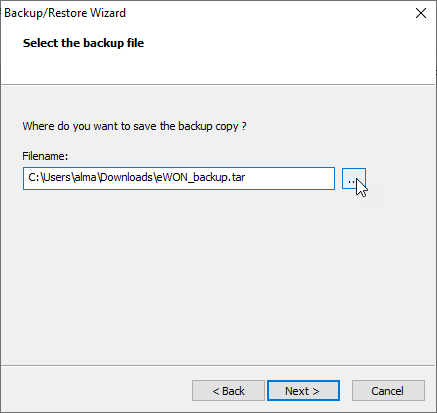
Task: Click on 'Downloads' within the file path
Action: pyautogui.click(x=126, y=177)
